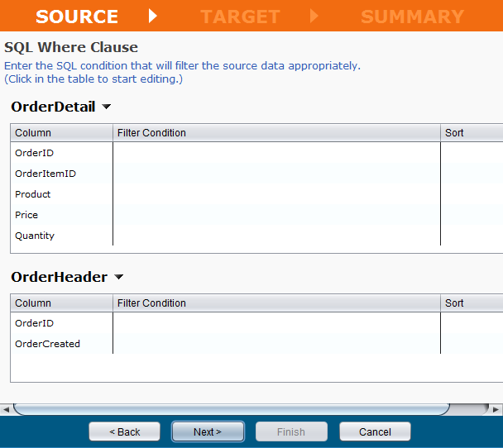Edit Filter Condition for OrderCreated row
Screen dimensions: 503x448
click(x=276, y=344)
